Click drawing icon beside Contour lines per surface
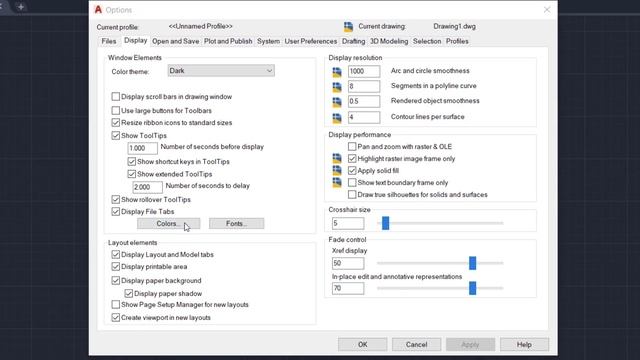This screenshot has height=360, width=640. tap(337, 118)
